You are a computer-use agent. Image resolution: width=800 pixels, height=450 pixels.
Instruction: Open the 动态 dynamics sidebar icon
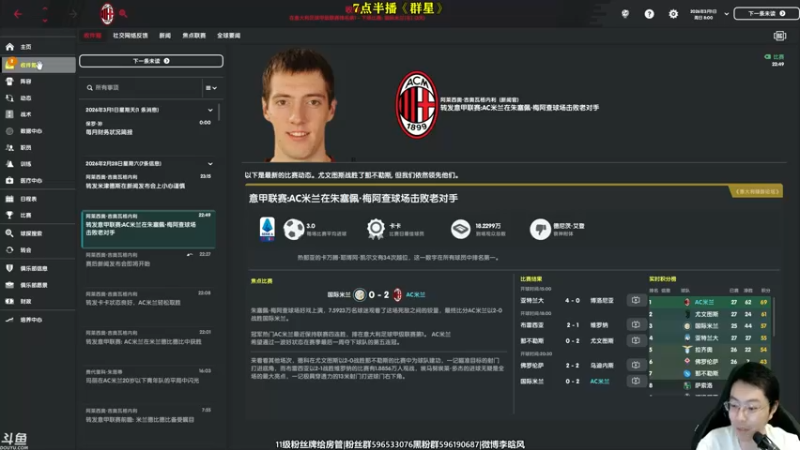pos(10,98)
